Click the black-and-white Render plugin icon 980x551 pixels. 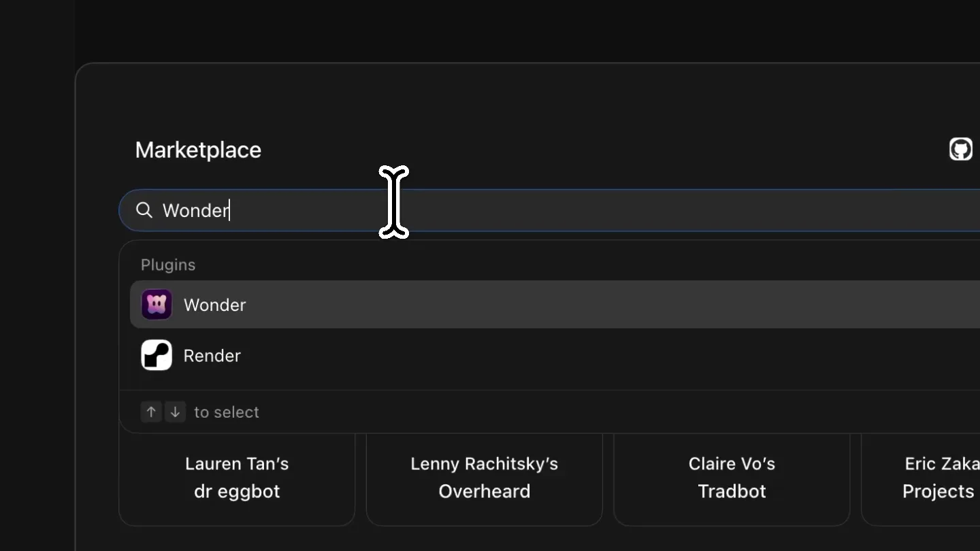click(157, 355)
